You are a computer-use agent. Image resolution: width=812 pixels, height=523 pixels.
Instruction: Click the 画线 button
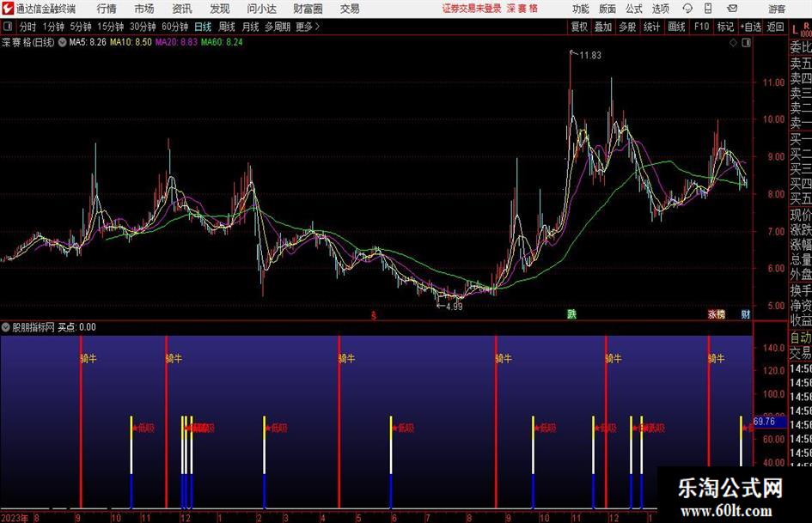pyautogui.click(x=676, y=27)
